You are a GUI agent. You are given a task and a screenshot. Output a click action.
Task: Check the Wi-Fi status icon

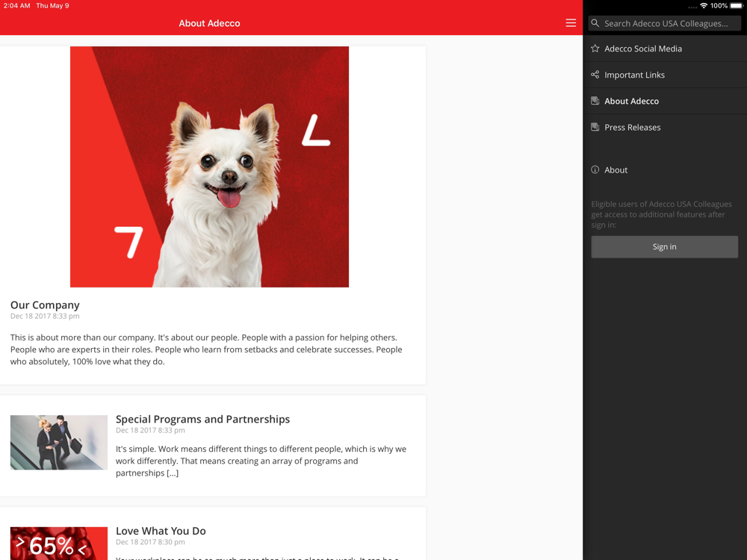(x=704, y=6)
